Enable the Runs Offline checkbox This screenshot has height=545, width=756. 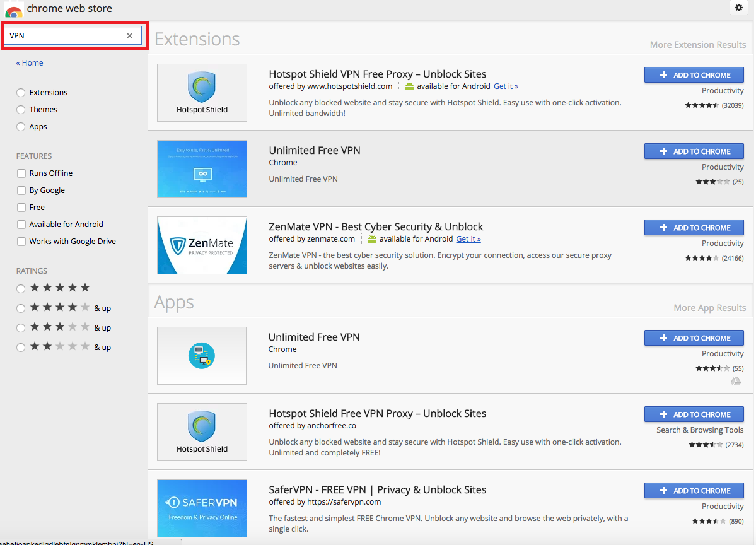pyautogui.click(x=21, y=173)
